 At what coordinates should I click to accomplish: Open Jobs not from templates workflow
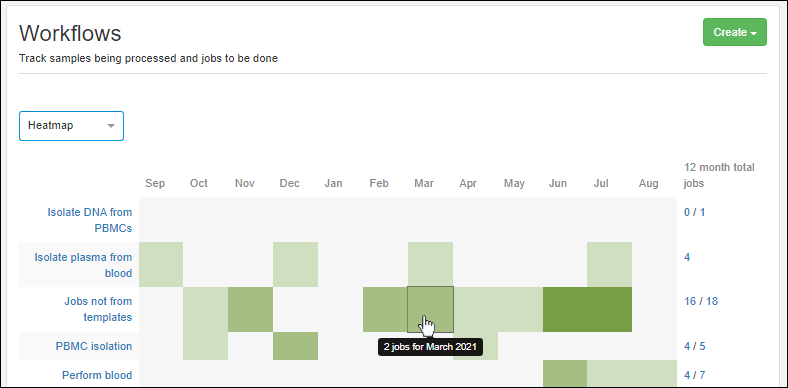click(x=98, y=309)
